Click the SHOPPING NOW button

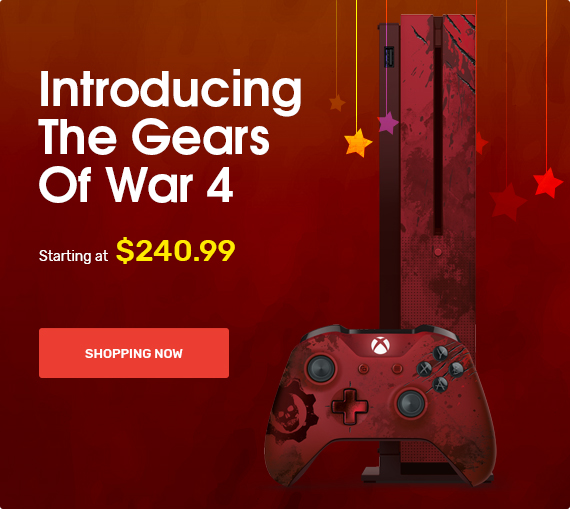click(134, 353)
